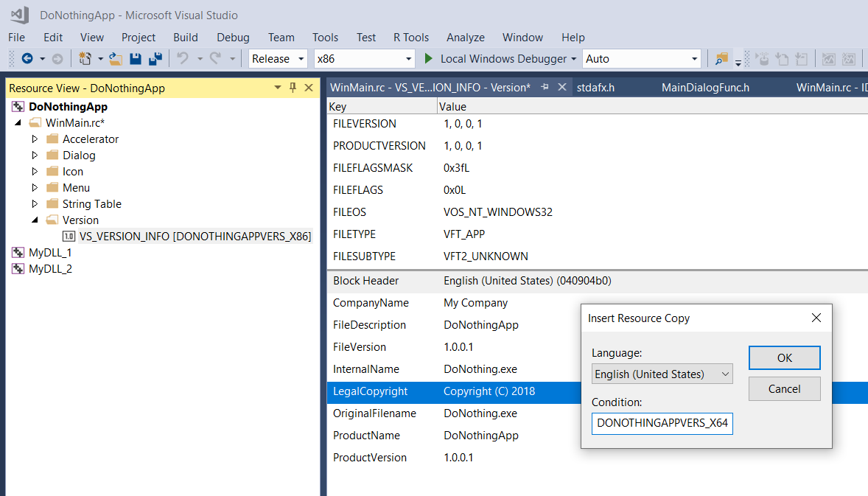The image size is (868, 496).
Task: Expand the String Table folder node
Action: (35, 203)
